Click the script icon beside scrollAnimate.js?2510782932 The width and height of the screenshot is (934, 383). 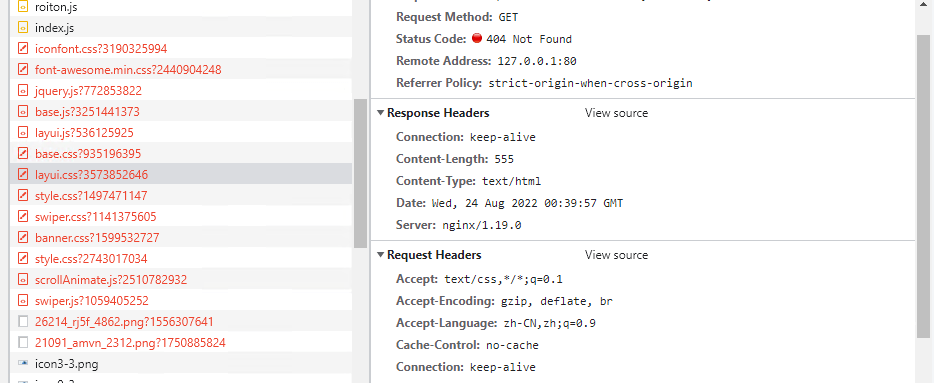pos(23,279)
